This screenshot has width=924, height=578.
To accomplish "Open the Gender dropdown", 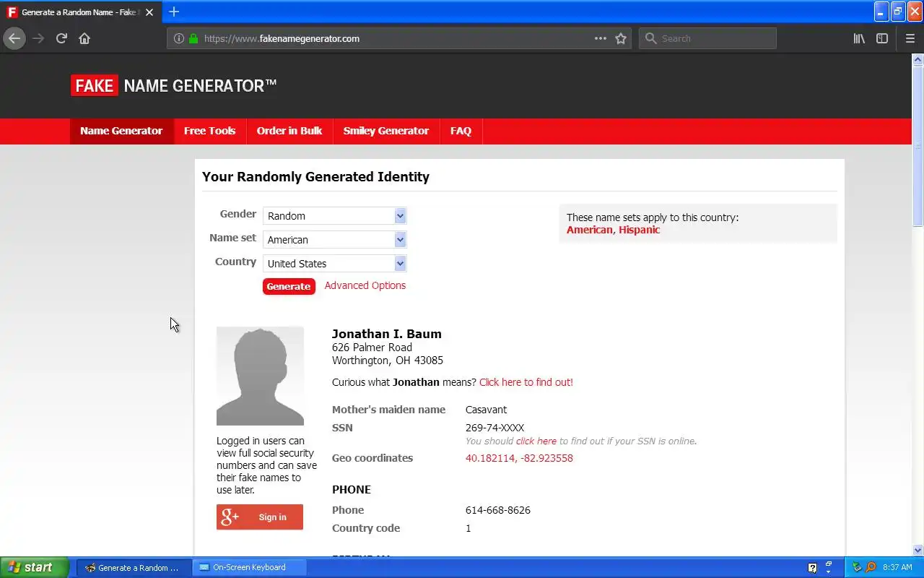I will pos(334,215).
